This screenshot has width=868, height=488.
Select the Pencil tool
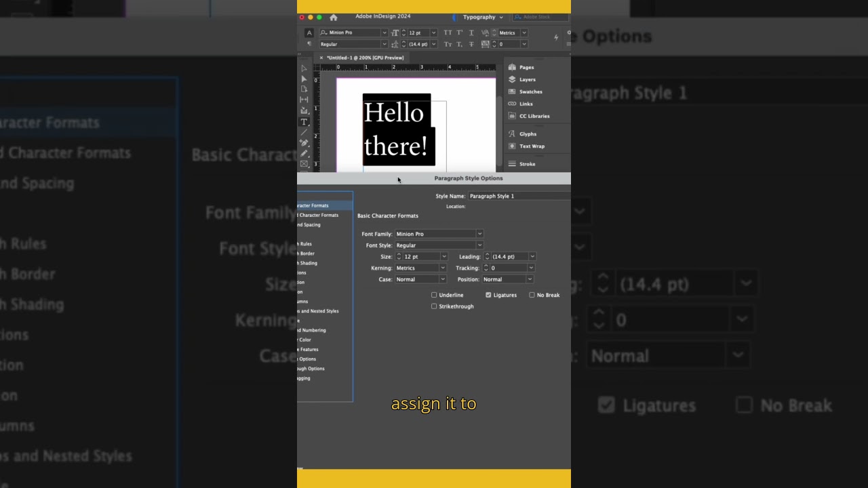pos(304,153)
